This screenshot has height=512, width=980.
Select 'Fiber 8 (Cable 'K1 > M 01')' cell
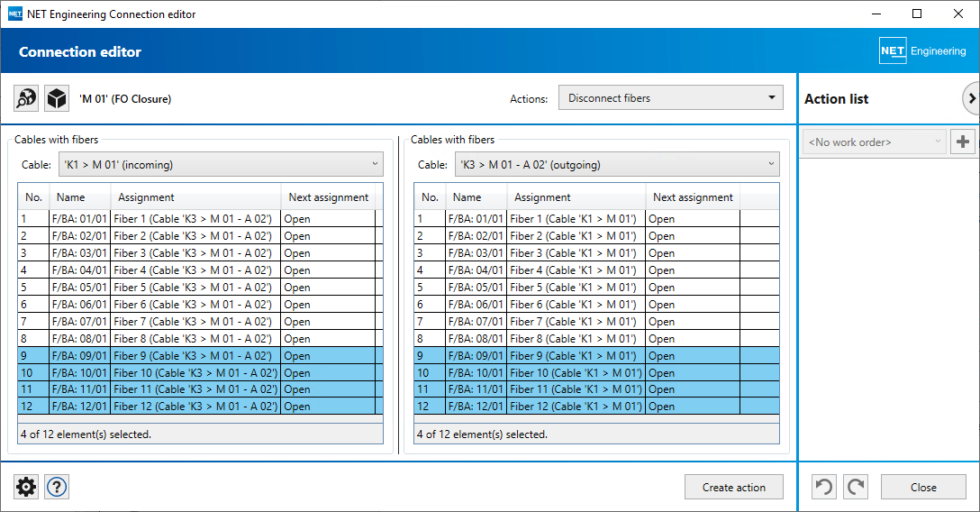pos(576,338)
